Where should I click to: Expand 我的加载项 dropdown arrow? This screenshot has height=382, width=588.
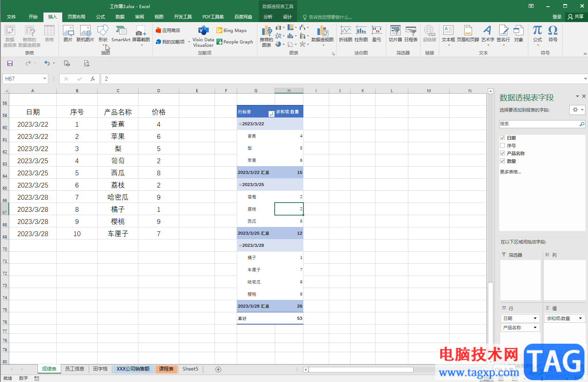[x=189, y=42]
